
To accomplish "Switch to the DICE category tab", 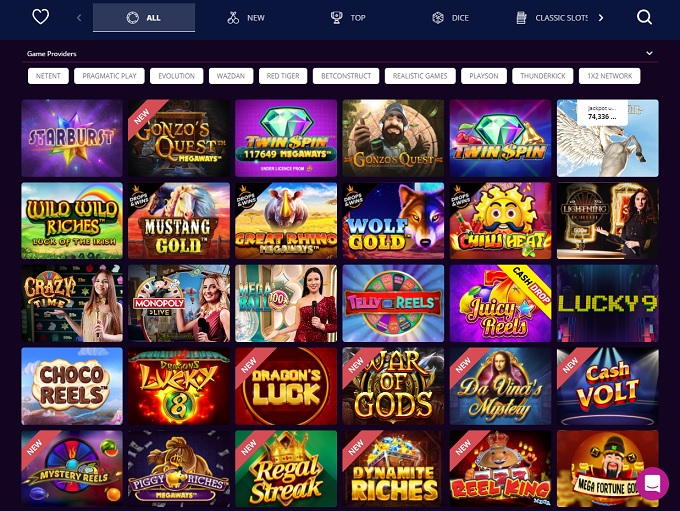I will click(x=450, y=18).
